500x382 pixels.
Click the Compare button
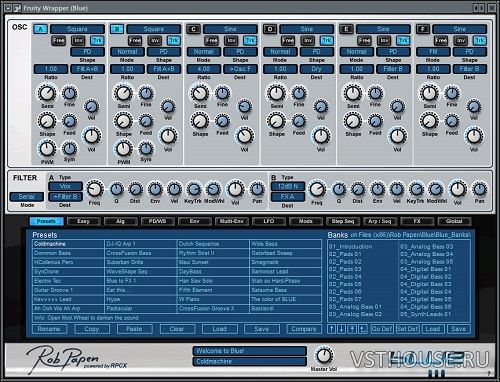click(x=304, y=329)
